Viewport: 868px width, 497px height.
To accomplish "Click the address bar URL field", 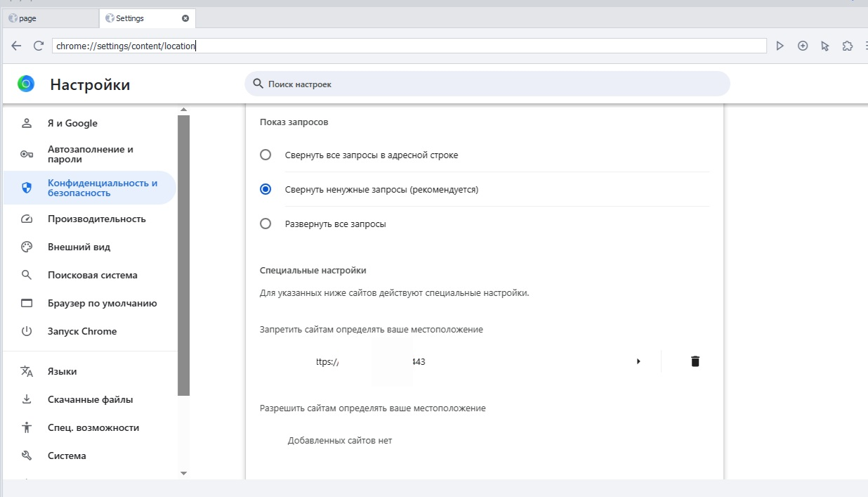I will click(407, 46).
